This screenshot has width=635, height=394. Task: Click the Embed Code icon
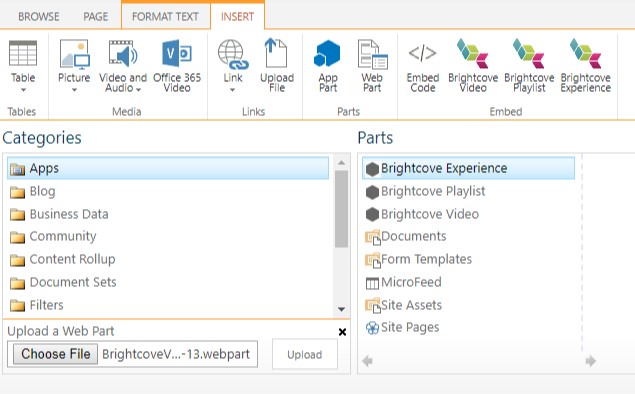pos(422,53)
